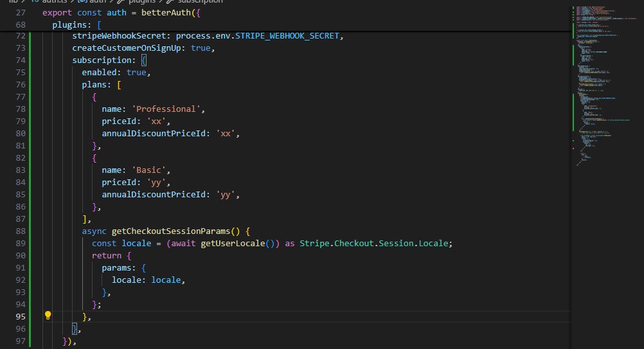The height and width of the screenshot is (349, 644).
Task: Click the Checkout namespace in the type cast
Action: [353, 244]
